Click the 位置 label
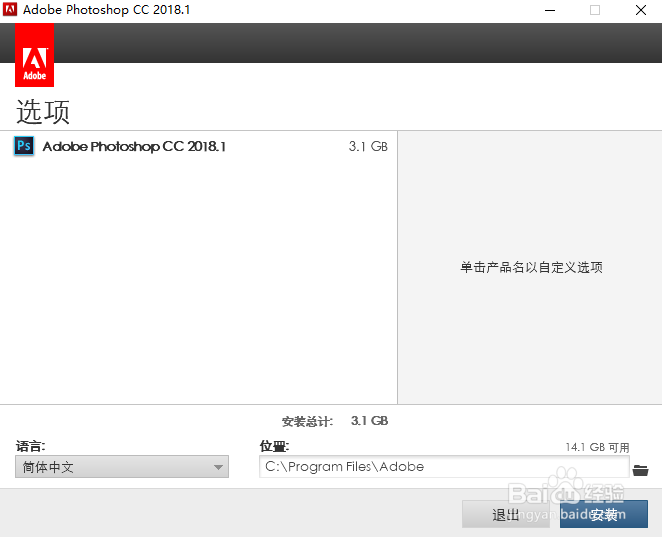Screen dimensions: 662x537 click(274, 446)
